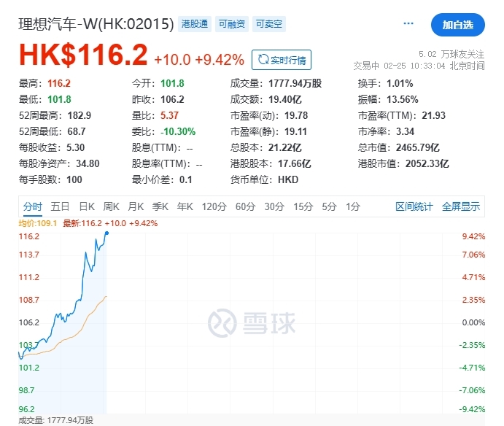Choose the 60分 minute chart interval

(244, 206)
